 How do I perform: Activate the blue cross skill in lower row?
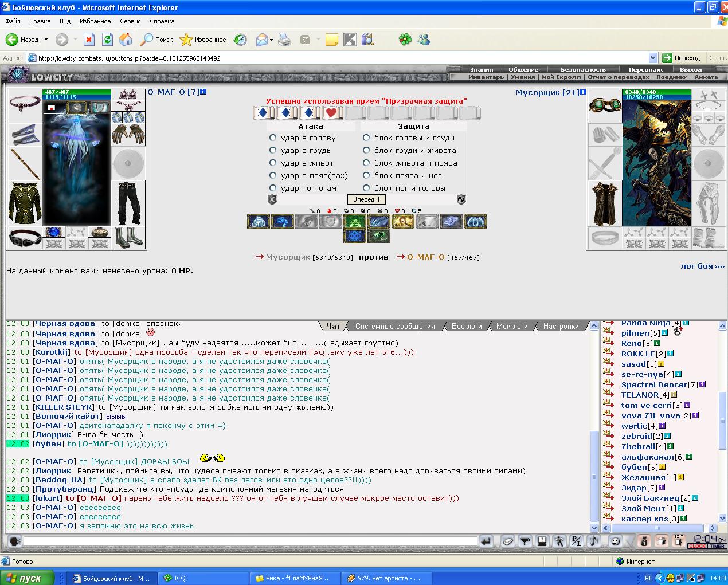[x=355, y=235]
